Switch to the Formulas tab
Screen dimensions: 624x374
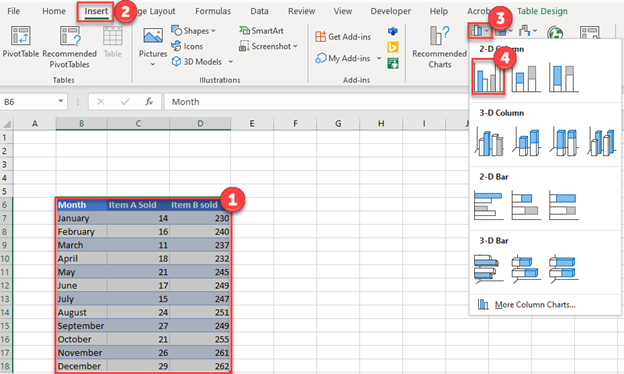coord(213,11)
